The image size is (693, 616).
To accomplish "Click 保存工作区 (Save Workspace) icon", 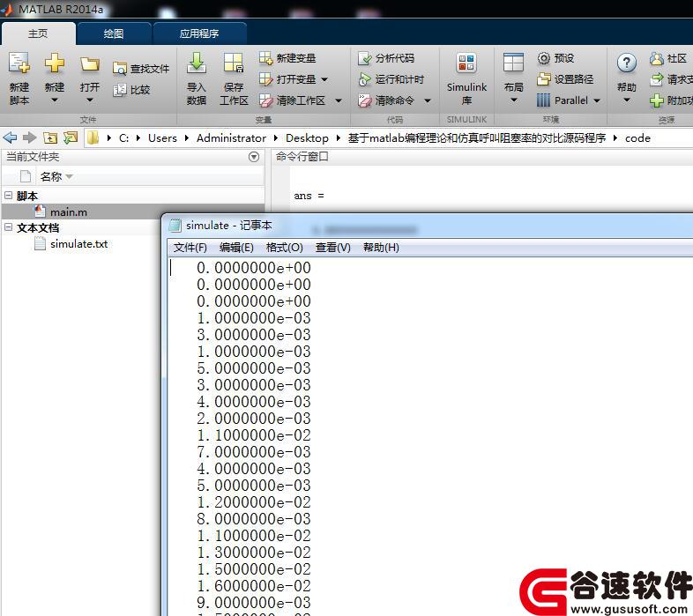I will tap(234, 63).
